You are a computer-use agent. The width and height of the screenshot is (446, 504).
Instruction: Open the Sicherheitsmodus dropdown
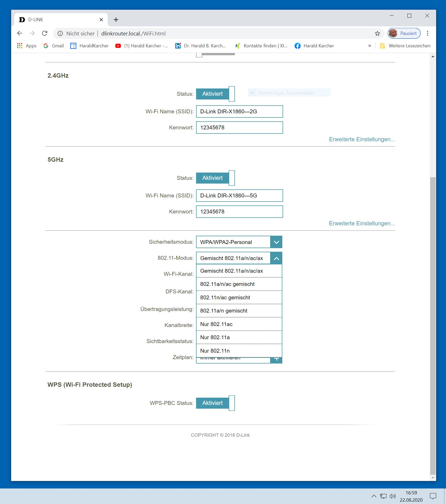(x=239, y=242)
